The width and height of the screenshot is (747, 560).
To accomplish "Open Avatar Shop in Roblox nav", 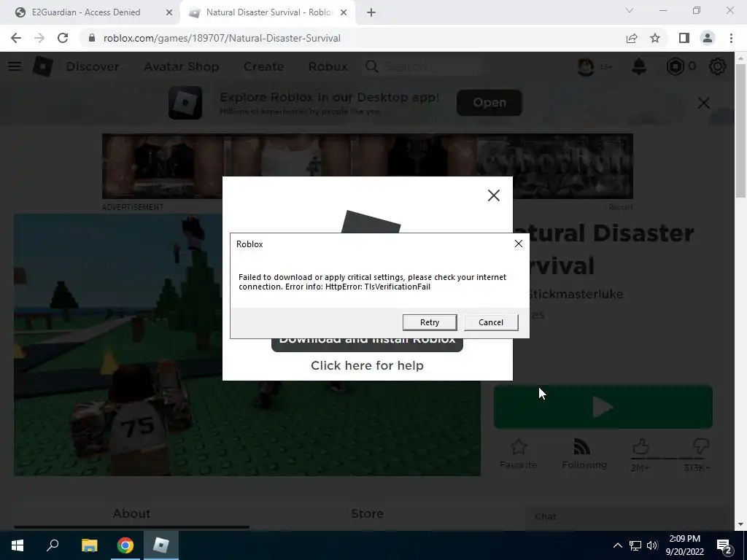I will [x=182, y=66].
